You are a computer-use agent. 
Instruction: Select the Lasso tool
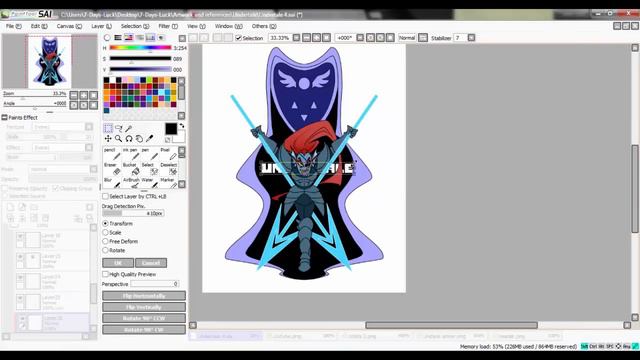click(118, 129)
